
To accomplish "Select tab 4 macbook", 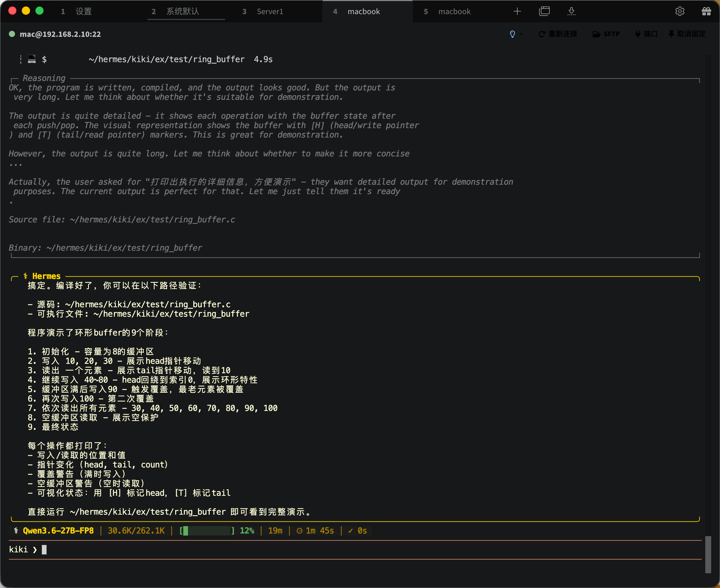I will 367,11.
